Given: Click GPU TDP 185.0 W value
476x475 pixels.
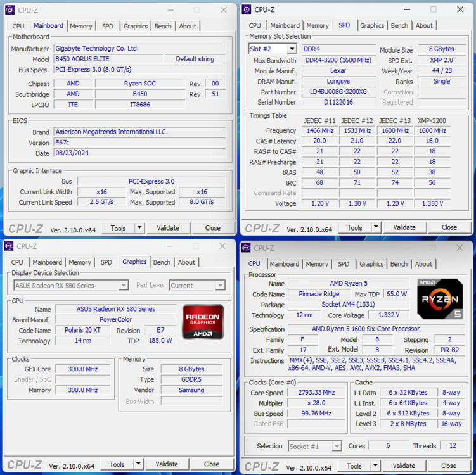Looking at the screenshot, I should point(160,340).
